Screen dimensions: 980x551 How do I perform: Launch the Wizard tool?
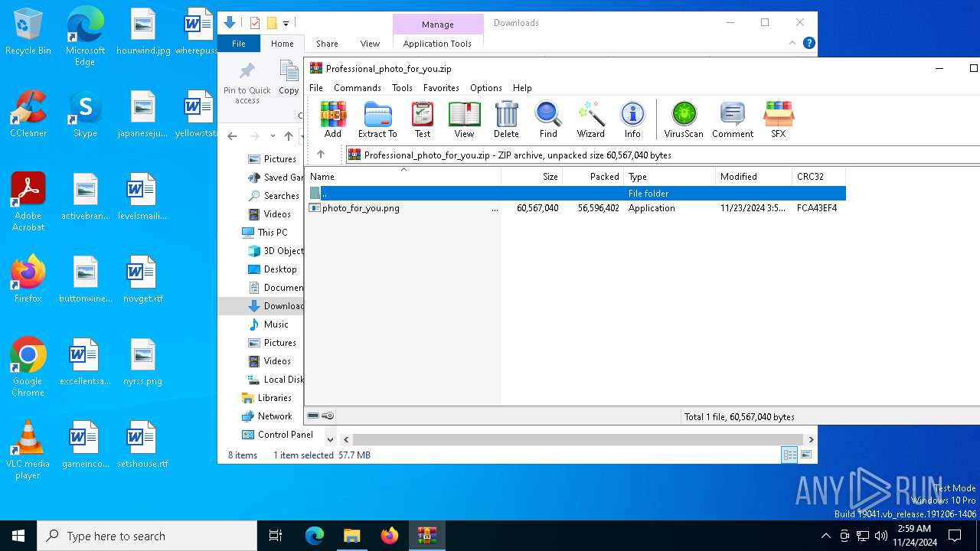click(x=590, y=120)
